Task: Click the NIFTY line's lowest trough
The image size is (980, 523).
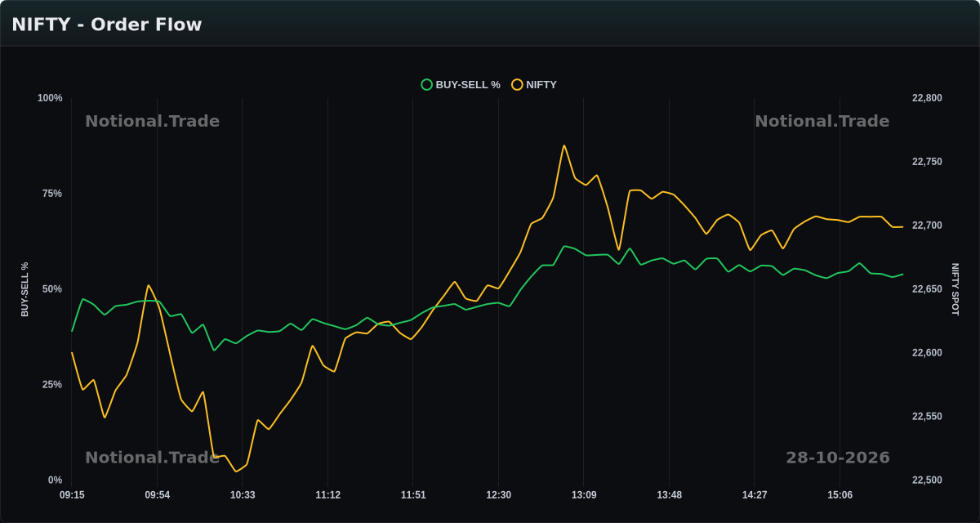Action: click(x=237, y=472)
